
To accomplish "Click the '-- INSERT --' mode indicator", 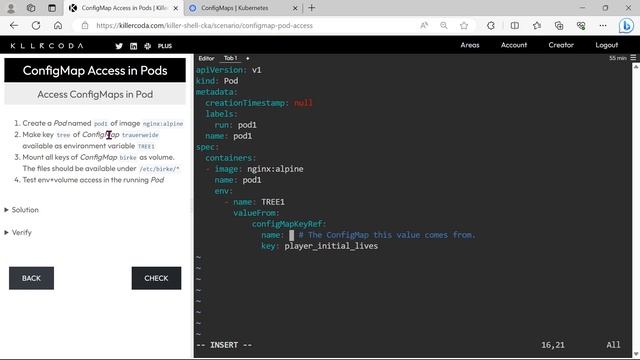I will [224, 345].
